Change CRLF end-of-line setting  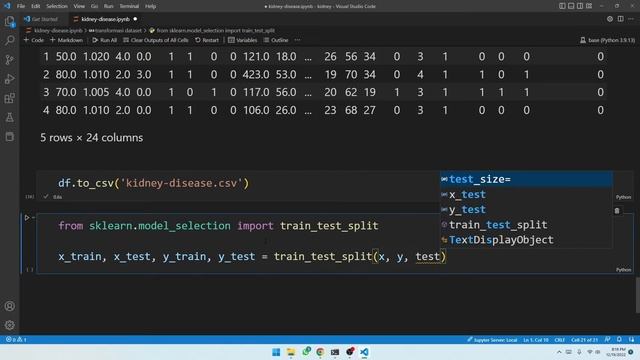coord(560,340)
